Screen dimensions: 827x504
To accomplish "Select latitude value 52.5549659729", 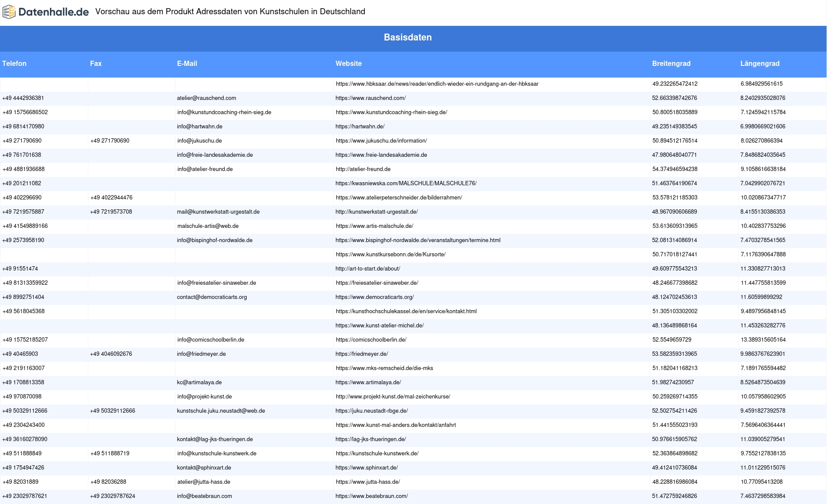I will (672, 340).
